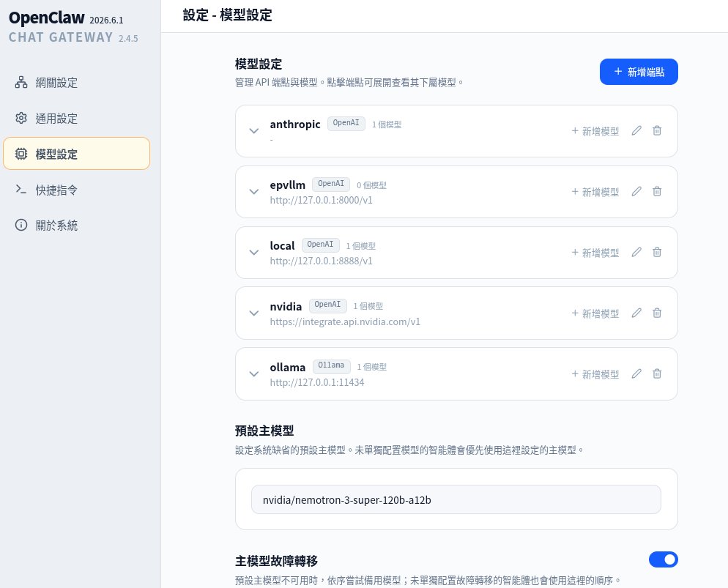Click the 新增端點 button

[639, 72]
